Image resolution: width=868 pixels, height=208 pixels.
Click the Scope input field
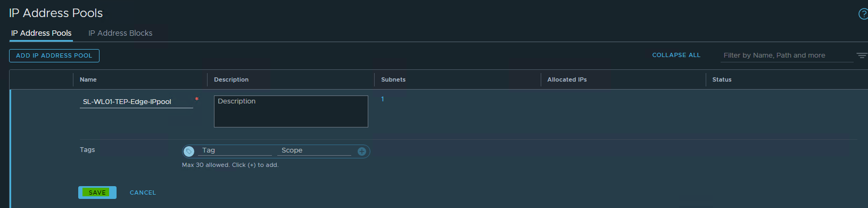tap(314, 150)
